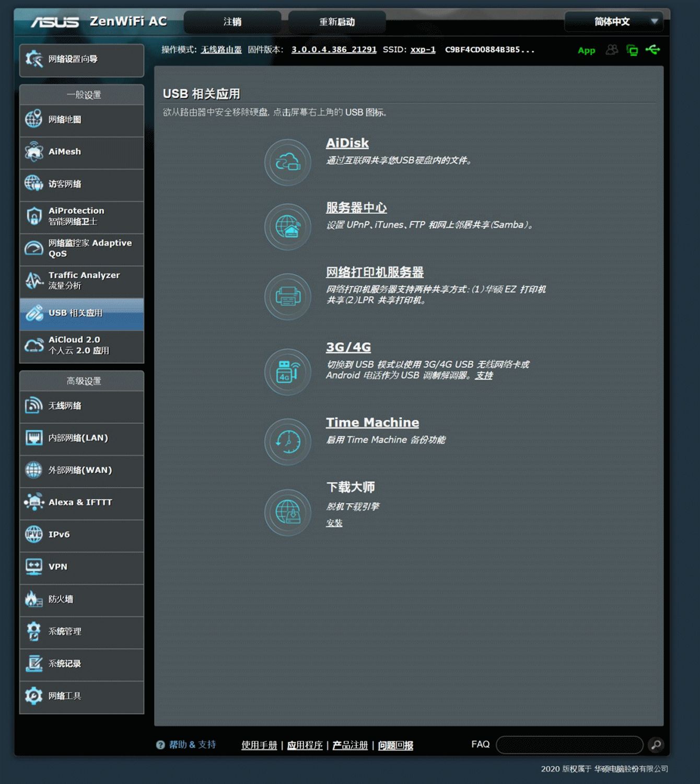This screenshot has height=784, width=700.
Task: Click the 使用手册 footer link
Action: (259, 745)
